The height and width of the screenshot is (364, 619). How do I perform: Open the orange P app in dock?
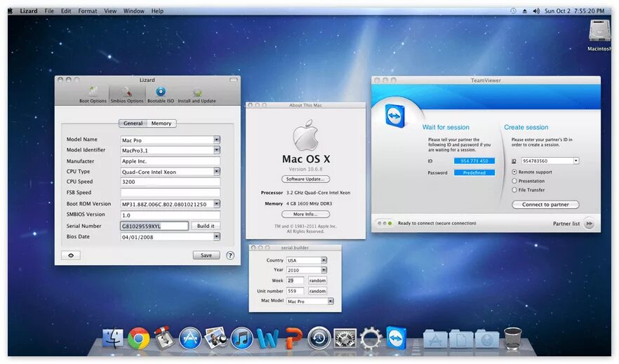(293, 338)
